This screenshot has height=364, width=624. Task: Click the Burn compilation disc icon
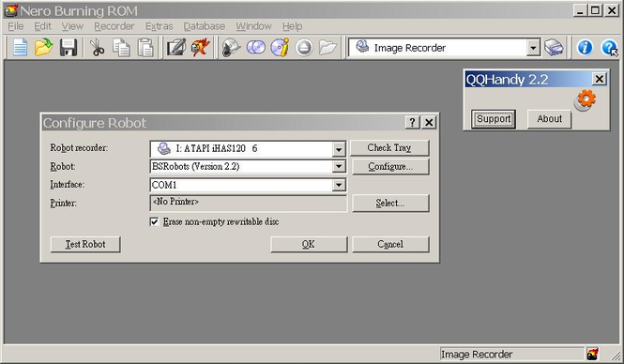[x=231, y=48]
